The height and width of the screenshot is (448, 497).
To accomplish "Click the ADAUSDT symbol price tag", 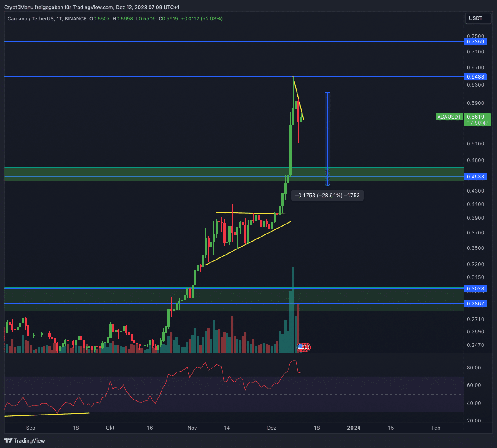I will pyautogui.click(x=449, y=117).
